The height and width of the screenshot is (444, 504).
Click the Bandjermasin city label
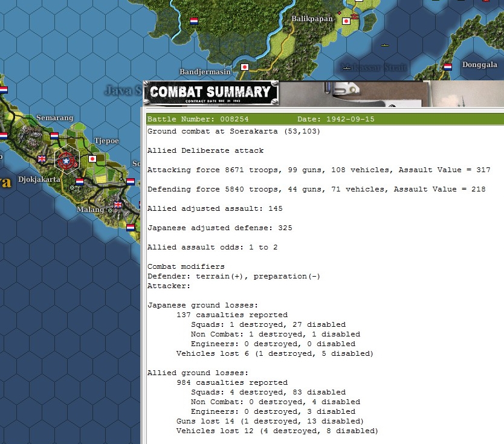point(205,72)
